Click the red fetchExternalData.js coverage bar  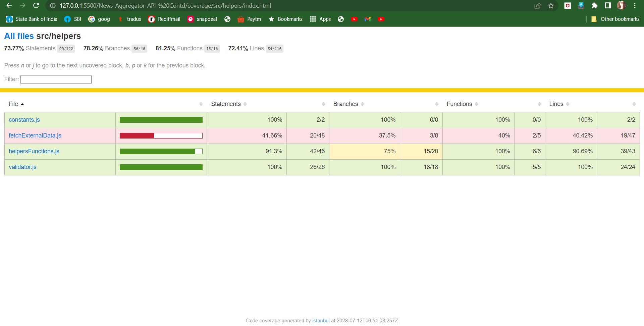click(x=161, y=136)
